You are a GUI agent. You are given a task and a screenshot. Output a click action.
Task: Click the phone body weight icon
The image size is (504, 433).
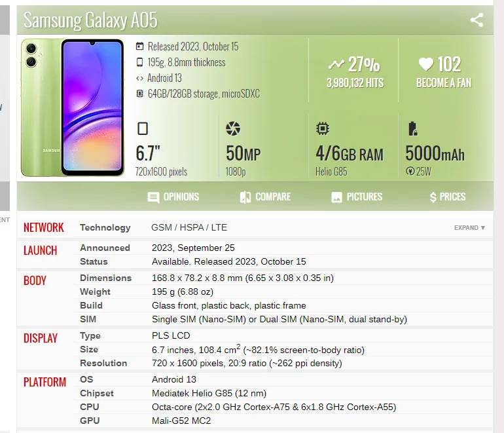click(x=139, y=62)
